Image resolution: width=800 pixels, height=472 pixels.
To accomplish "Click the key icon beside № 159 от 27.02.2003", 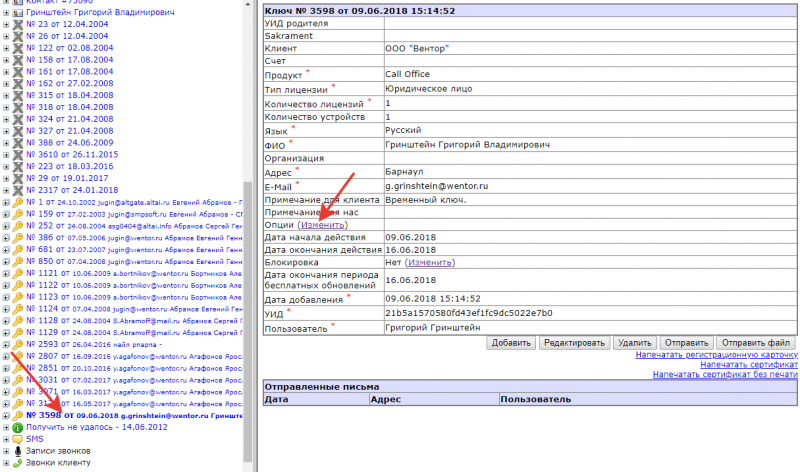I will coord(18,214).
